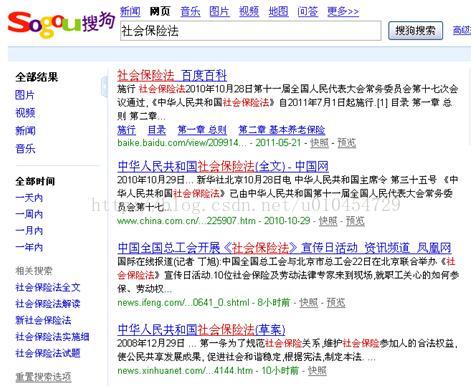Open 预览 for www.china.com.cn result
The image size is (473, 388).
click(355, 221)
